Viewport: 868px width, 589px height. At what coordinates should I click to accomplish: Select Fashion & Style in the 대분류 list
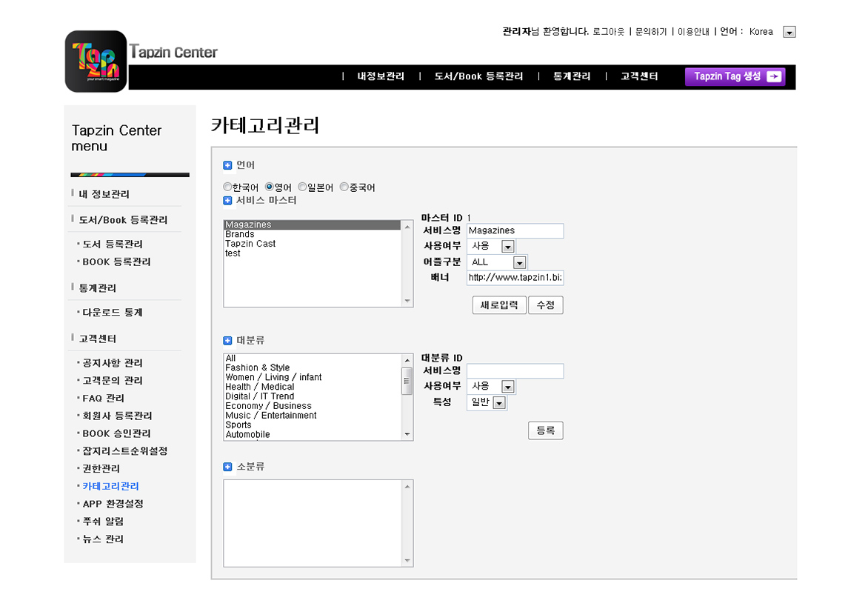pyautogui.click(x=313, y=367)
